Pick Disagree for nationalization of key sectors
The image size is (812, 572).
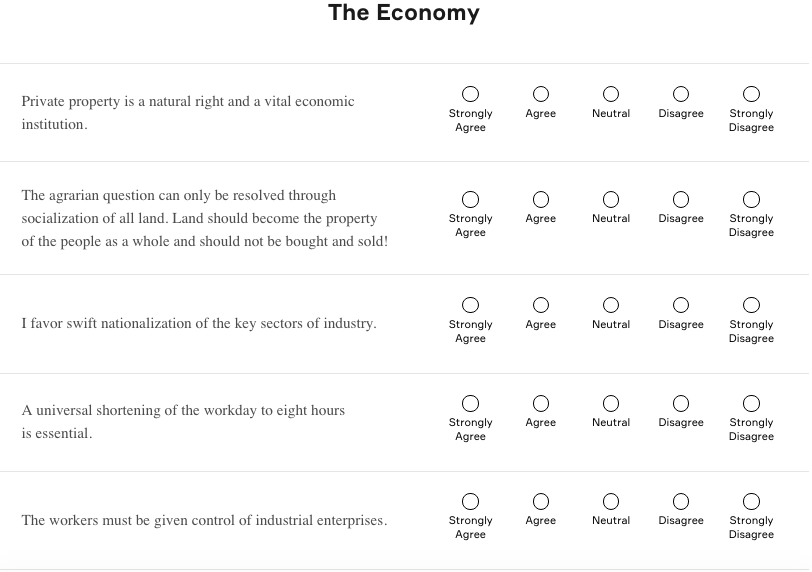click(681, 305)
